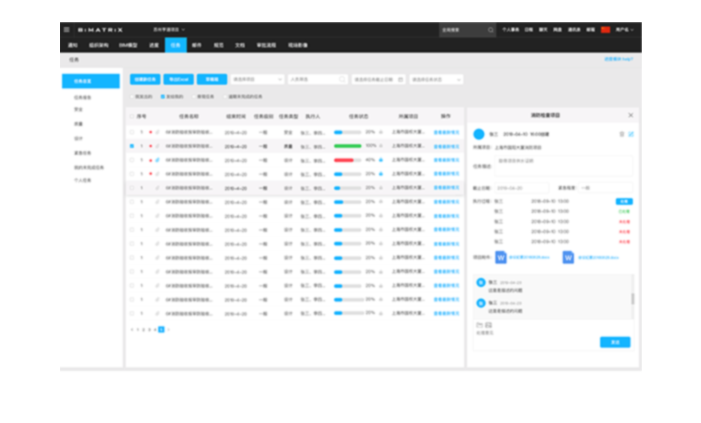Image resolution: width=701 pixels, height=423 pixels.
Task: Tick the checkbox in the red 40% row
Action: pos(132,160)
